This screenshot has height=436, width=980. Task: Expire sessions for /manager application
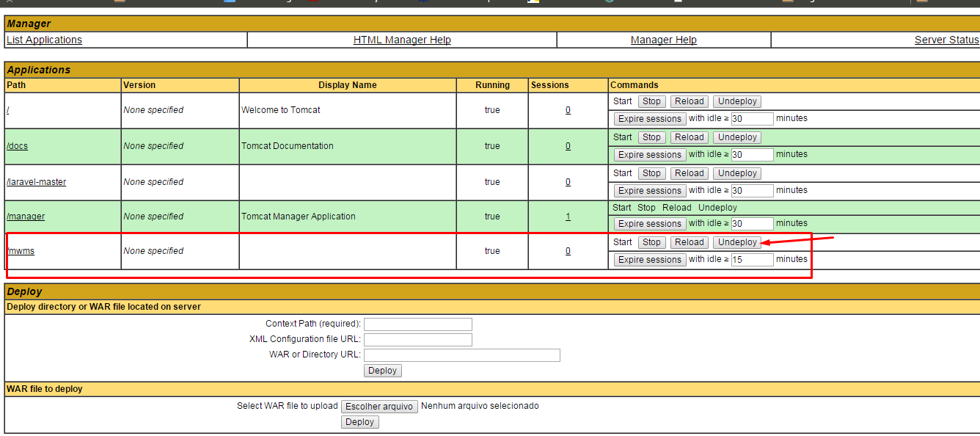pos(650,224)
